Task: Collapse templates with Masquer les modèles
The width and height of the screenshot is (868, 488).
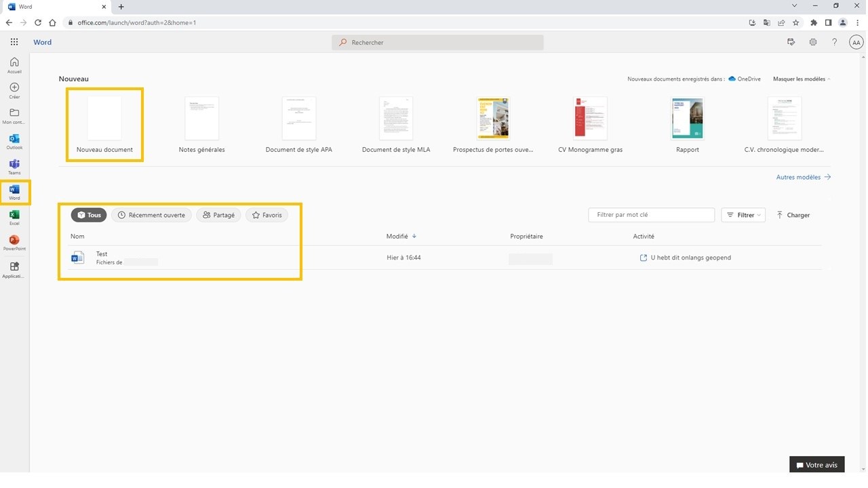Action: (x=802, y=79)
